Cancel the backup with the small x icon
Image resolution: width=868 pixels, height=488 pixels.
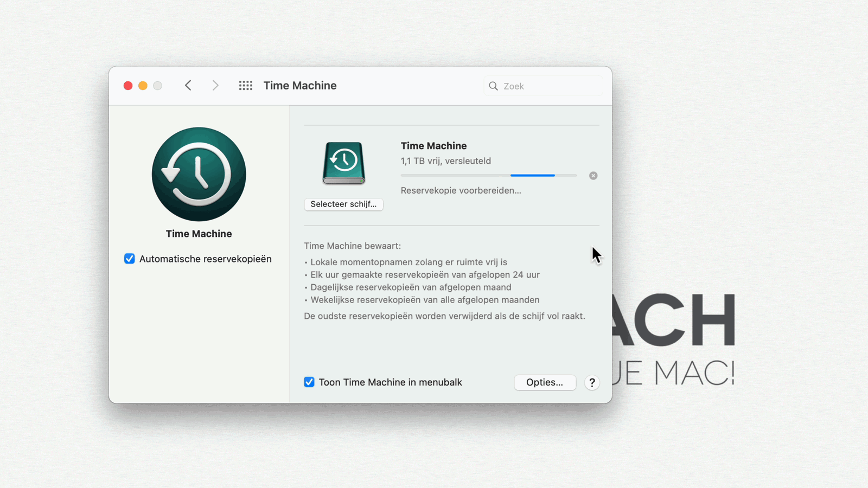pos(593,176)
